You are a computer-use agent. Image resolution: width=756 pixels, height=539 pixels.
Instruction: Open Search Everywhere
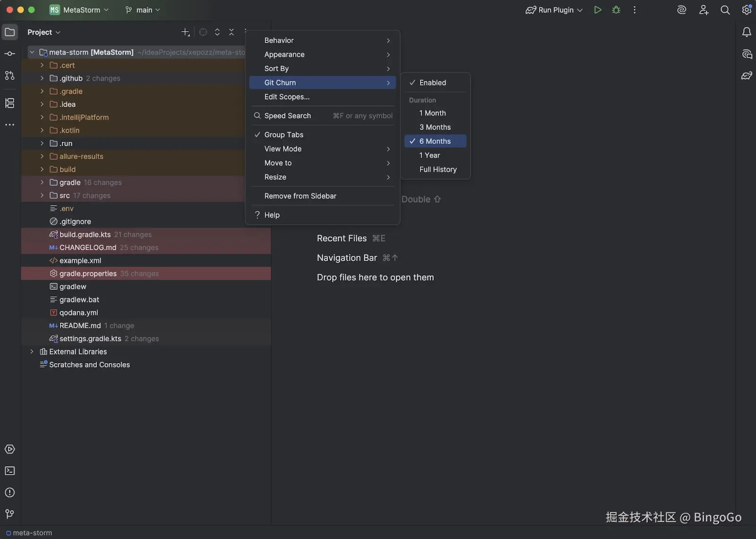click(x=725, y=10)
